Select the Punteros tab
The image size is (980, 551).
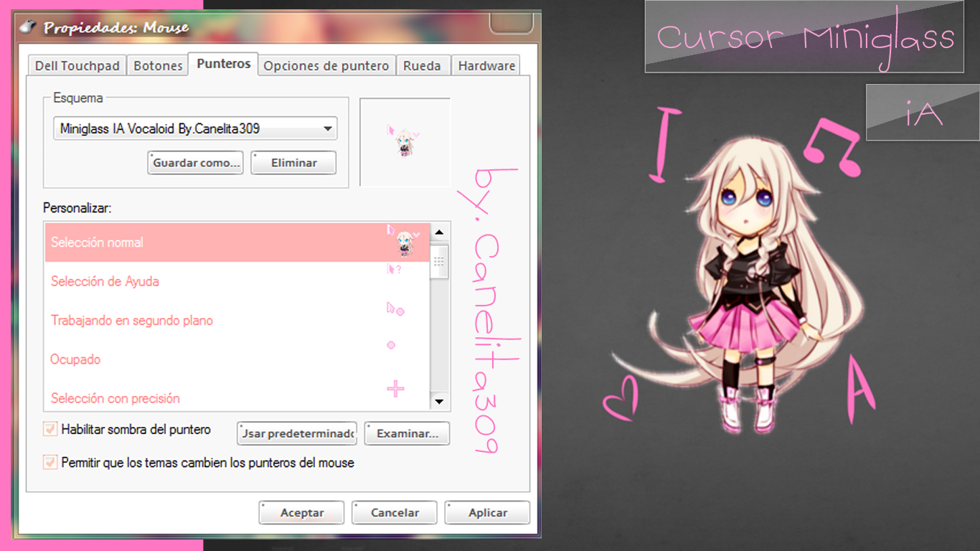tap(223, 63)
